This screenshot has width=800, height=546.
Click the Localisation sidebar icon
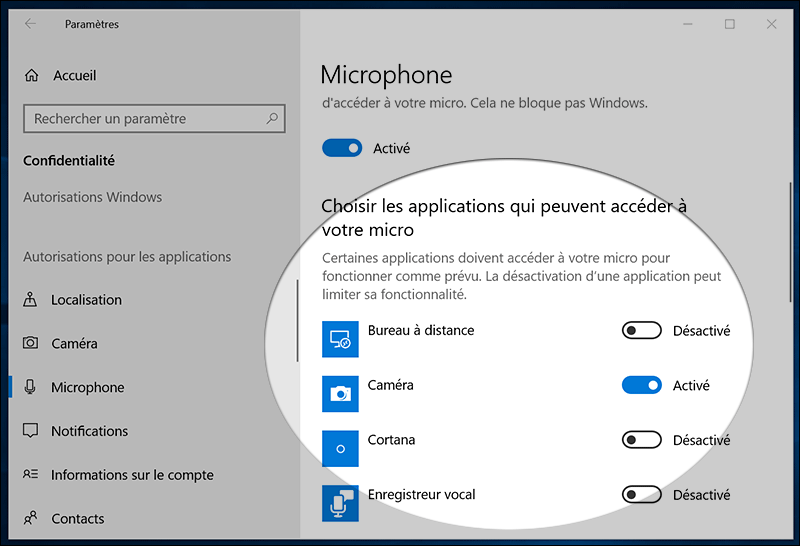pos(32,300)
